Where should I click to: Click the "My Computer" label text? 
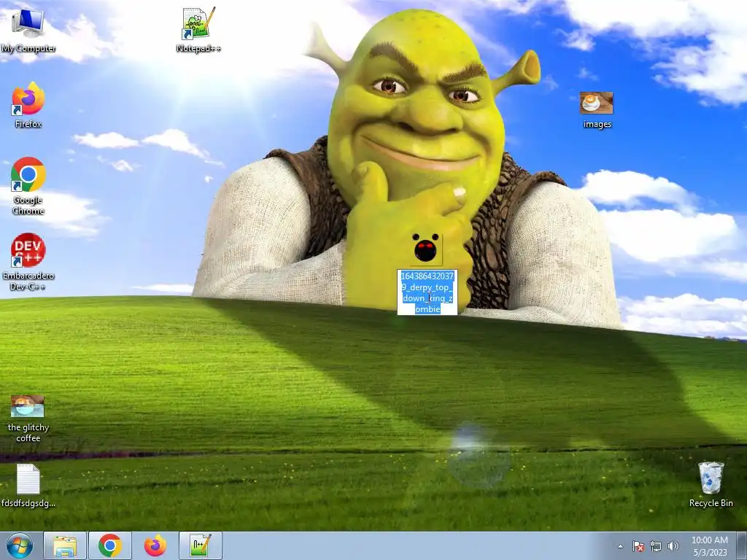click(28, 49)
